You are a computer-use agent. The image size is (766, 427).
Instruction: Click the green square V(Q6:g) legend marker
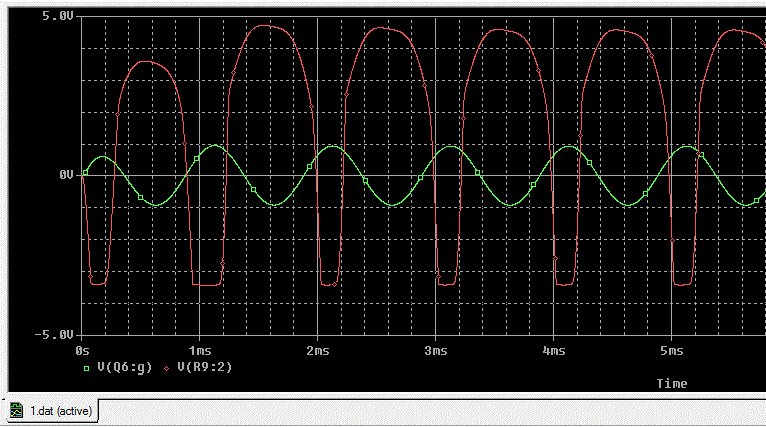tap(86, 368)
